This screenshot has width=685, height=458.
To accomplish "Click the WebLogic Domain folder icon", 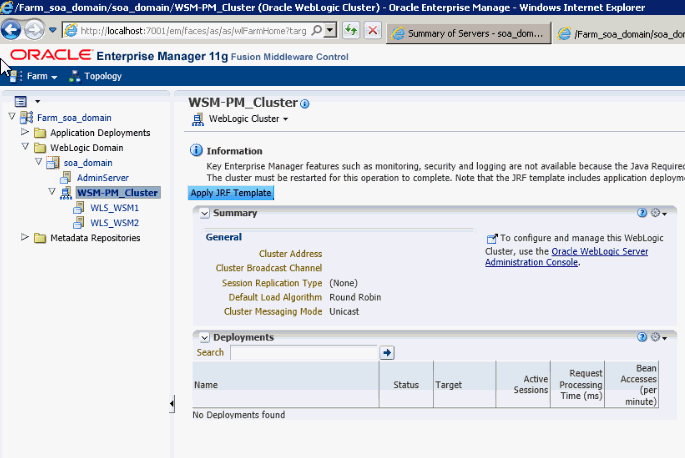I will 40,148.
